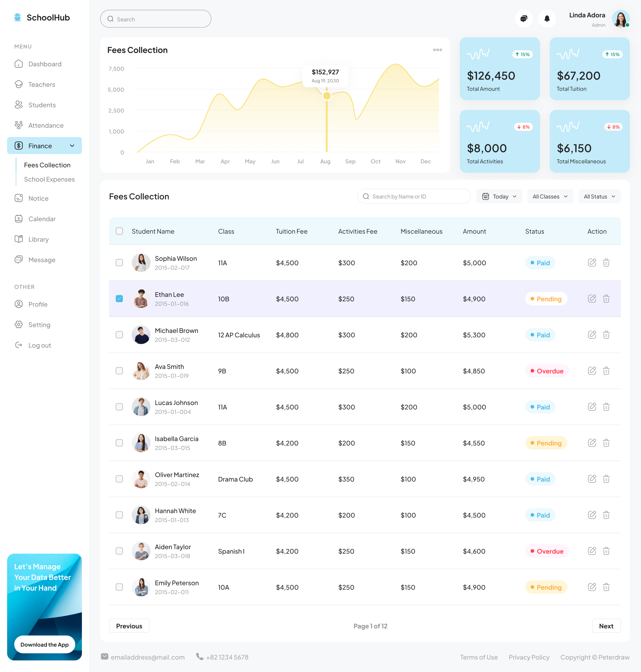Viewport: 641px width, 672px height.
Task: Open the All Status filter dropdown
Action: [x=599, y=196]
